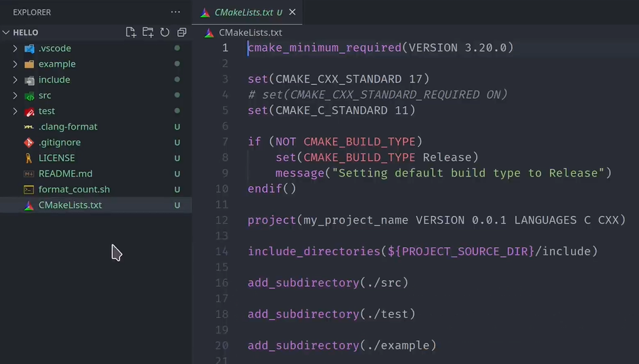Click endif() on line 10

point(272,188)
